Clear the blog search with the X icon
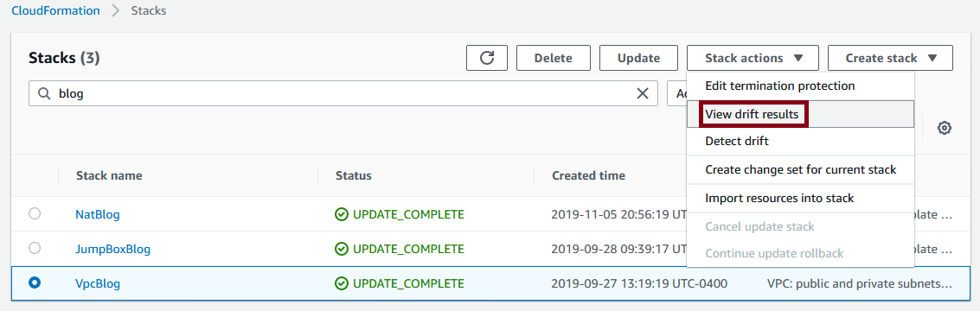The height and width of the screenshot is (311, 980). [x=643, y=93]
